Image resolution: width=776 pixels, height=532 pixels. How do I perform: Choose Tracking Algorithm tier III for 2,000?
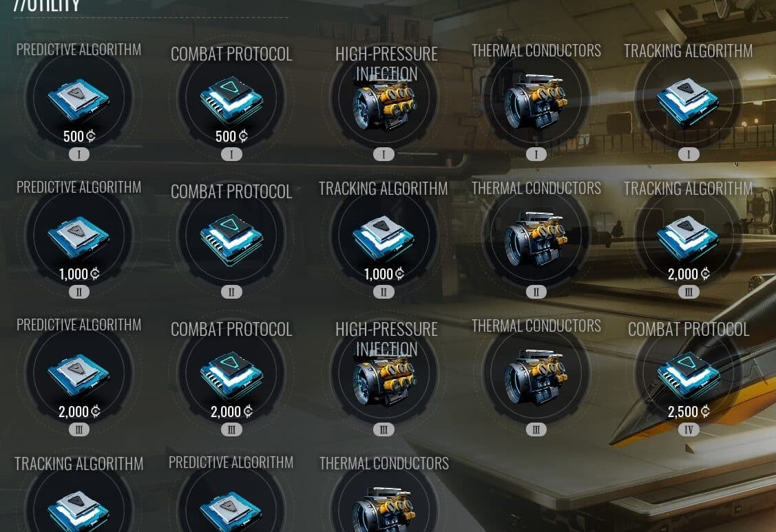[x=688, y=240]
